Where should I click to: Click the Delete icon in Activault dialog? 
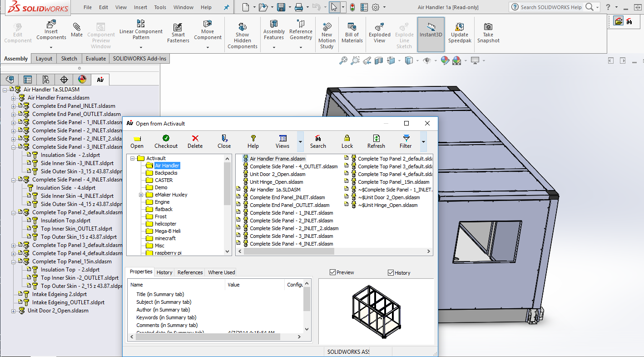point(195,141)
